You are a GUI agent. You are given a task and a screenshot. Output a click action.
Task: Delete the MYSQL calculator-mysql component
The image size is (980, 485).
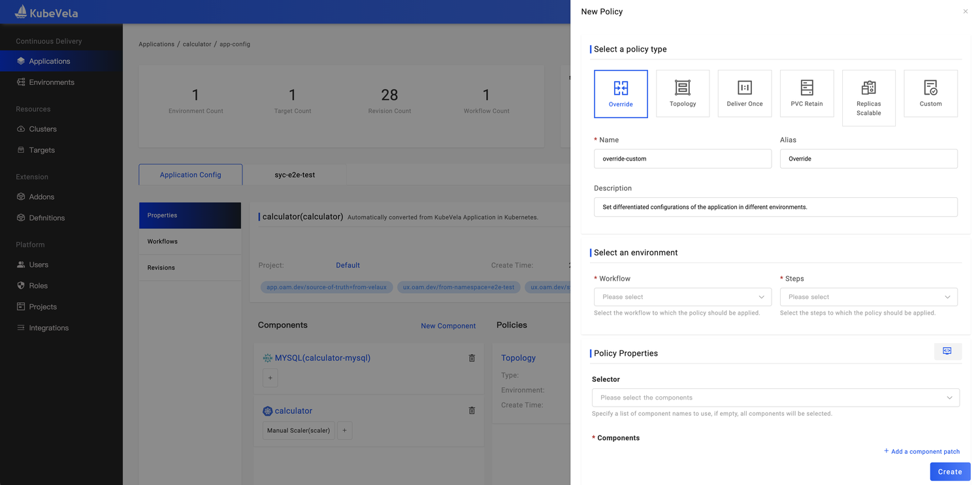tap(472, 358)
